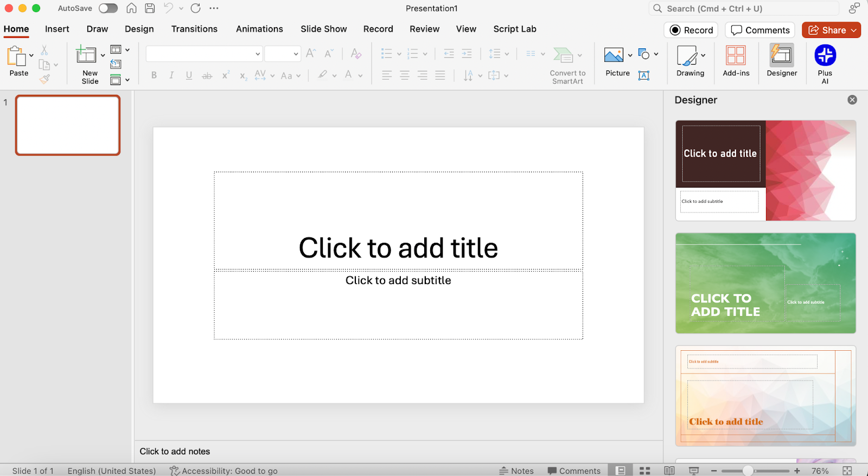868x476 pixels.
Task: Expand the font name dropdown
Action: (x=258, y=54)
